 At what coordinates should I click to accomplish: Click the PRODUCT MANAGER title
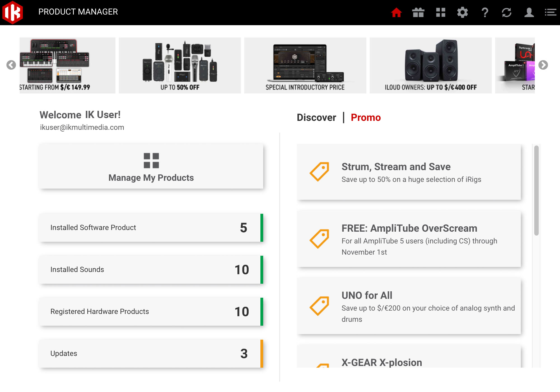tap(78, 12)
